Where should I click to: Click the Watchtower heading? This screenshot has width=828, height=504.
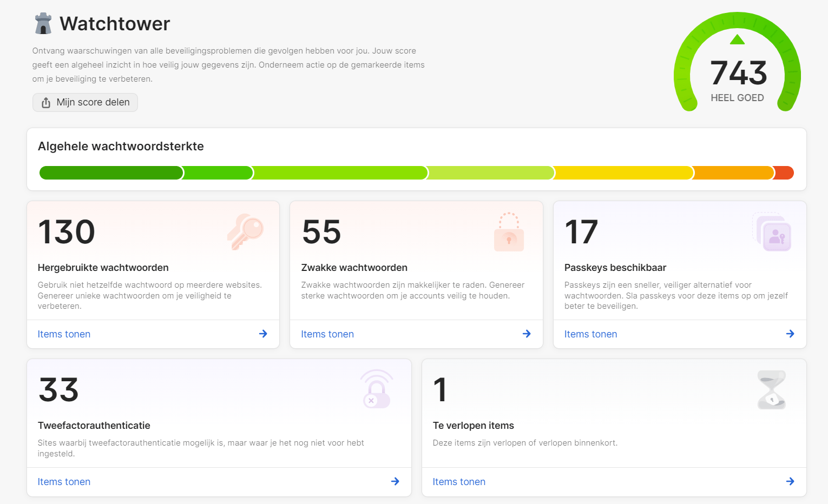click(115, 24)
